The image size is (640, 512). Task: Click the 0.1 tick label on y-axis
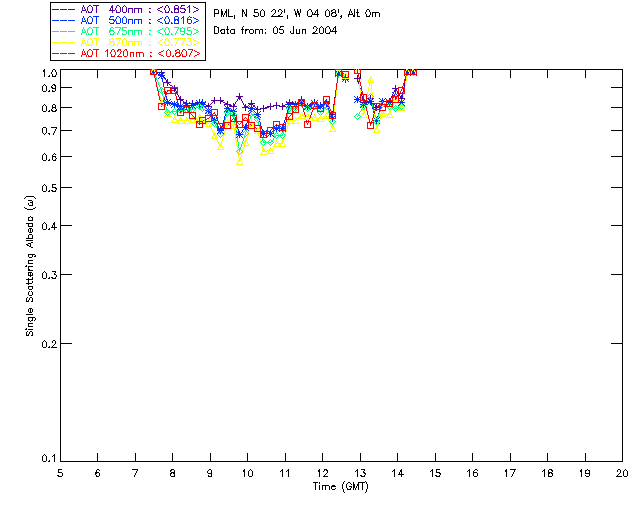click(x=49, y=459)
